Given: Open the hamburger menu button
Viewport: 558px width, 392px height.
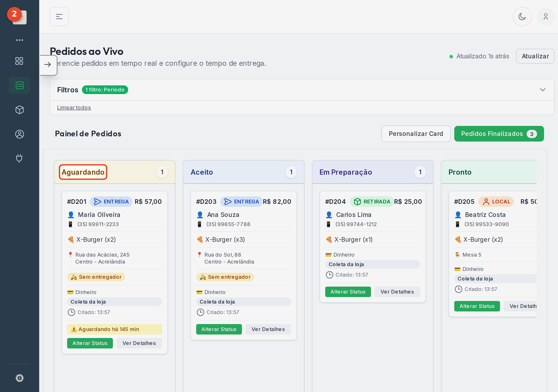Looking at the screenshot, I should pos(59,17).
